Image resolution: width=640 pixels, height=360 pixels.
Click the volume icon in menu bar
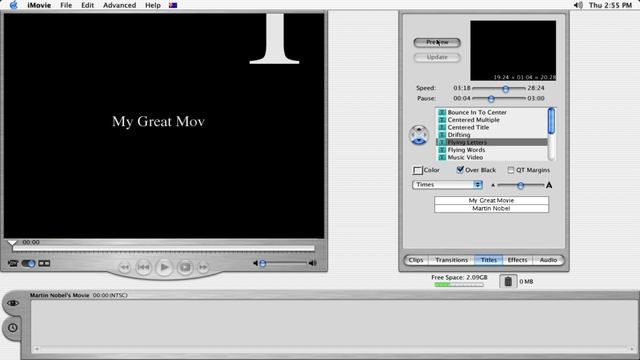tap(578, 5)
